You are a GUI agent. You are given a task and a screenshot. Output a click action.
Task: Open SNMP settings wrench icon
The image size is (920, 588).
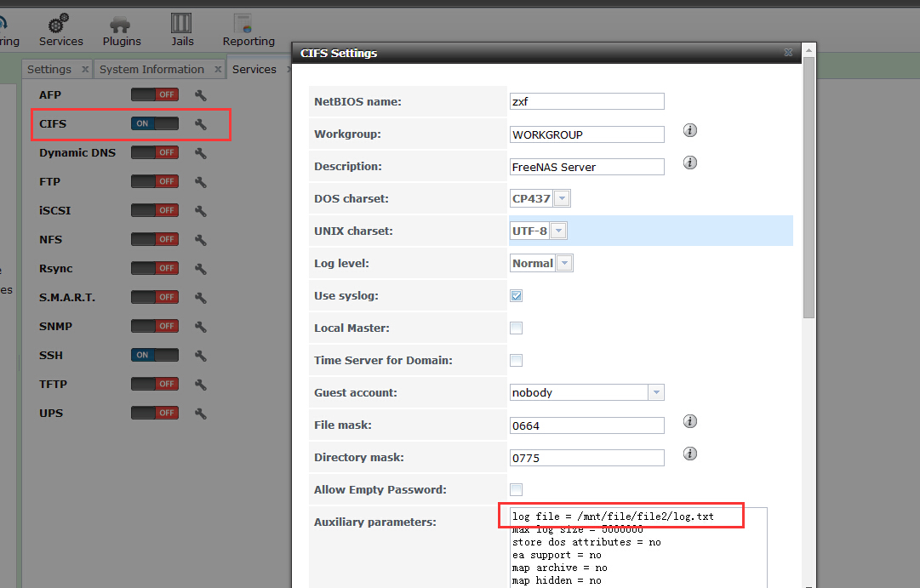click(201, 326)
